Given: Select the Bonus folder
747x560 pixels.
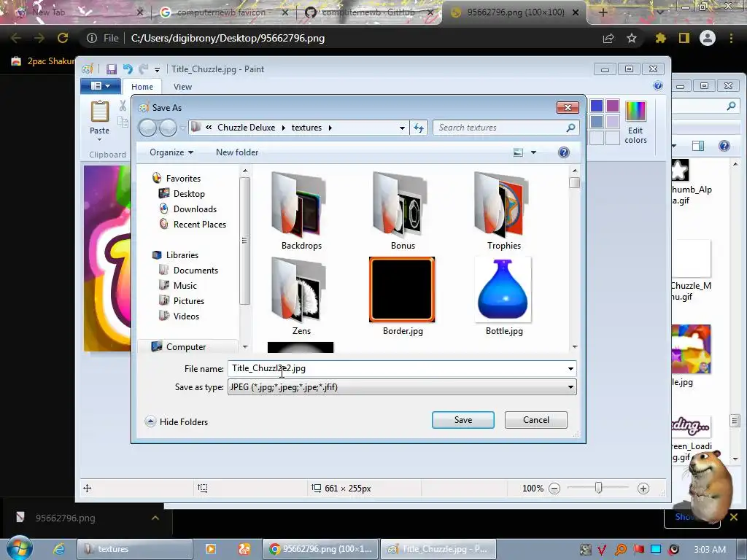Looking at the screenshot, I should tap(403, 211).
